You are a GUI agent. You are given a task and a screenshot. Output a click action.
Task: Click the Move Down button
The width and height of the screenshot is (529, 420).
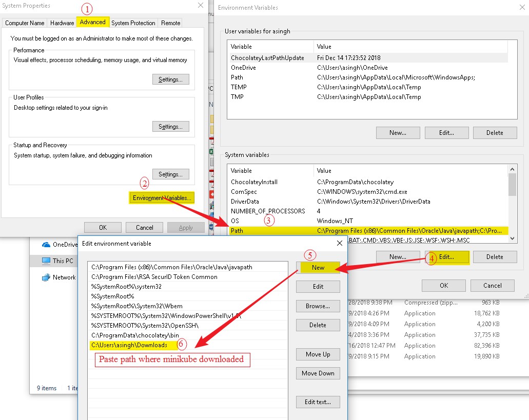318,373
